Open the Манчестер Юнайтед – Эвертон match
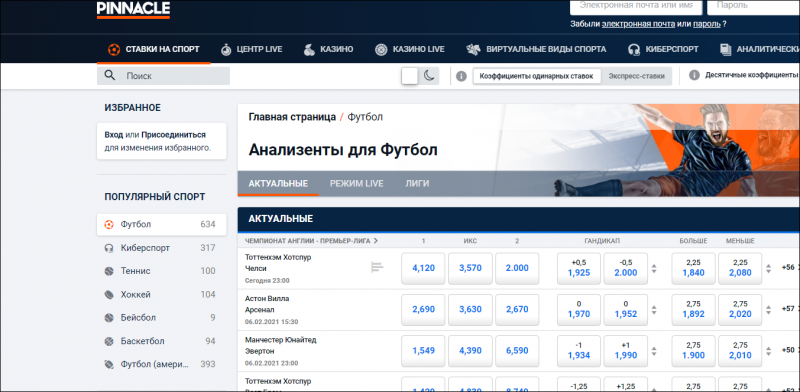Screen dimensions: 800x392 point(281,345)
